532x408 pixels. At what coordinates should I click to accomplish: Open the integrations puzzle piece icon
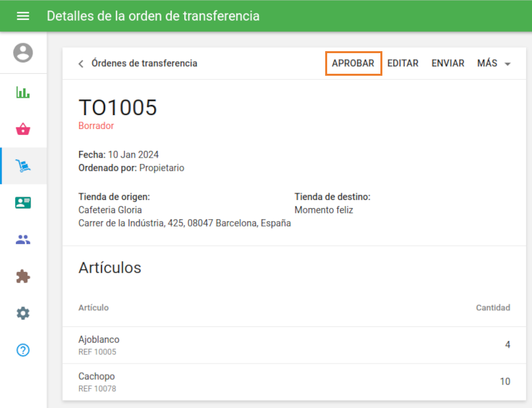(23, 276)
